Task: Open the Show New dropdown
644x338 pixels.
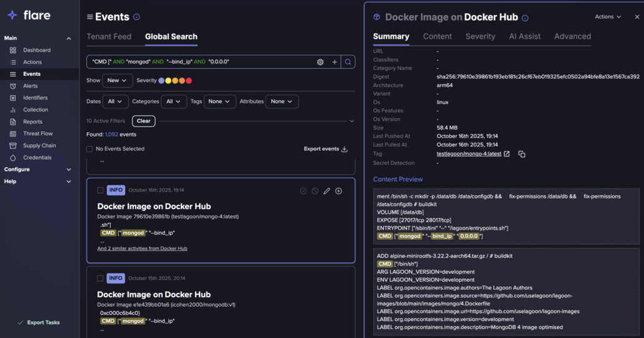Action: [x=118, y=81]
